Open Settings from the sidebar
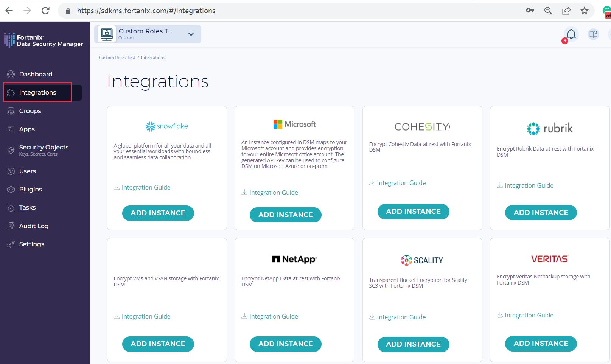The width and height of the screenshot is (611, 364). [x=31, y=244]
